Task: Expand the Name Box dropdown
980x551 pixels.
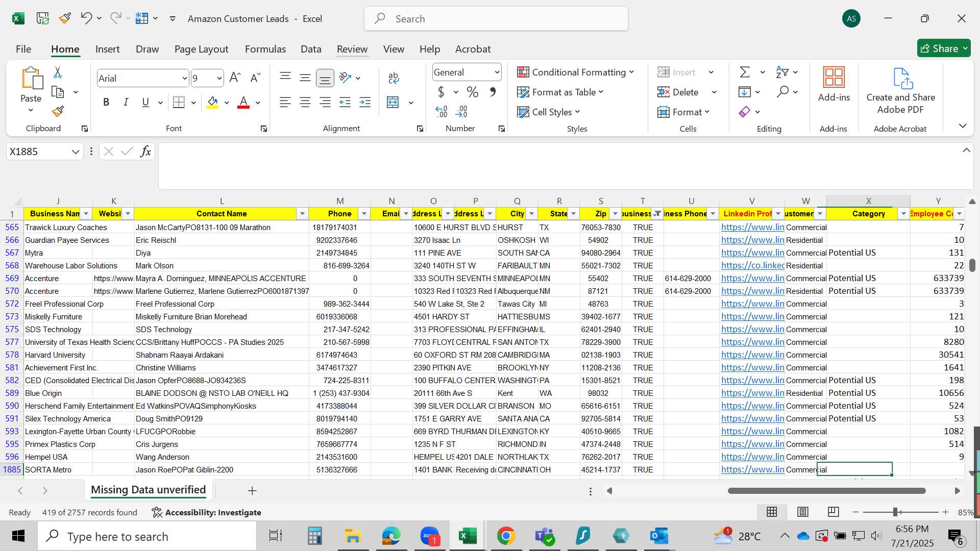Action: (x=76, y=152)
